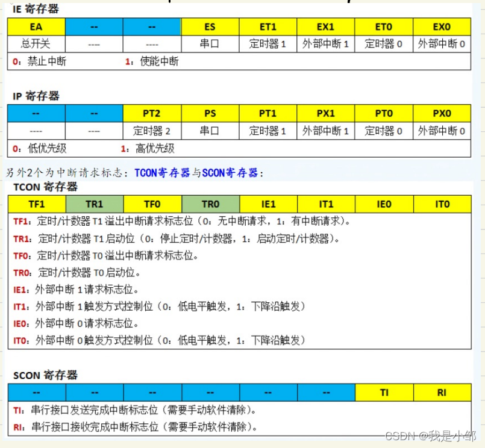Click the 'IE1:' 外部中断 1 请求标志位 line
The image size is (485, 448).
76,290
